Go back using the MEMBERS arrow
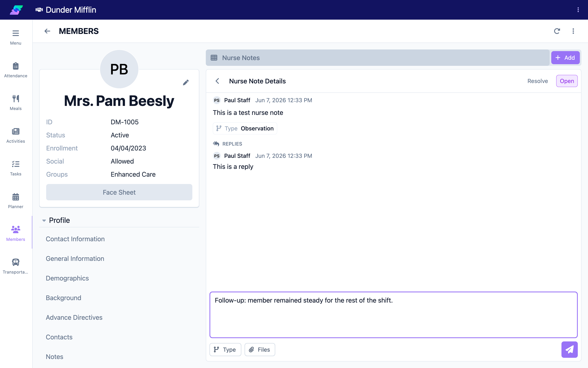This screenshot has width=588, height=368. tap(47, 31)
